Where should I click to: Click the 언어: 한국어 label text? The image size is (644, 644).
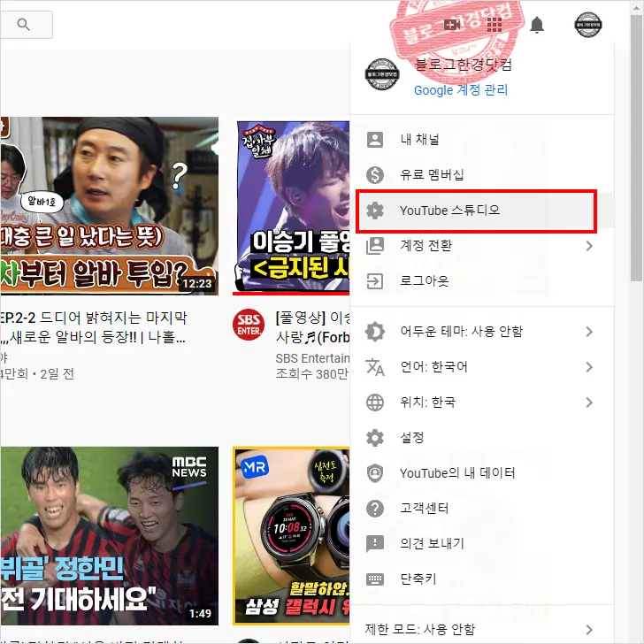point(433,366)
